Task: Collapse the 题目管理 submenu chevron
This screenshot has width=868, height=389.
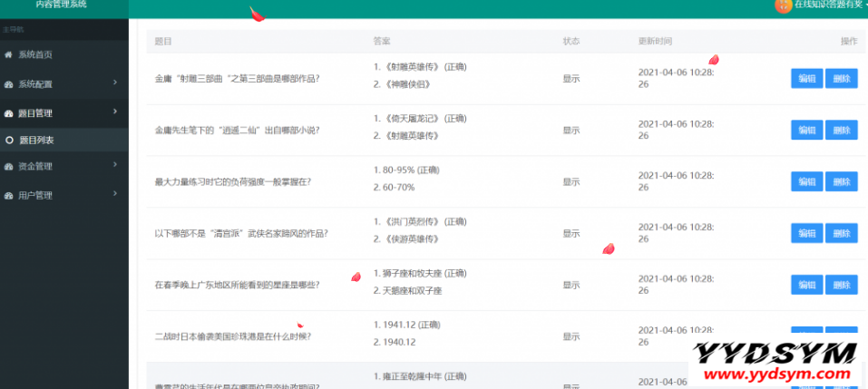Action: click(x=115, y=112)
